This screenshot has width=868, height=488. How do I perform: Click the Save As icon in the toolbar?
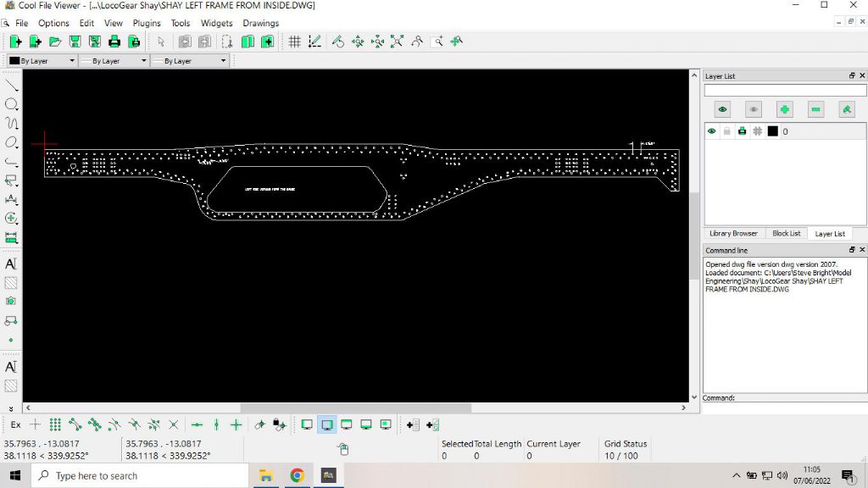click(x=95, y=42)
